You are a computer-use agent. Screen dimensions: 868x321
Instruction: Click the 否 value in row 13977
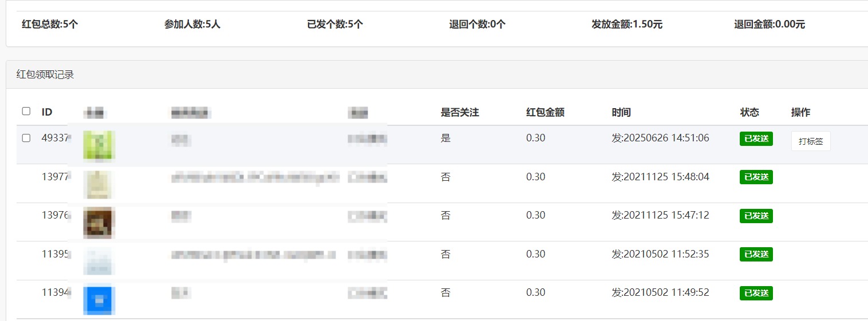point(445,177)
